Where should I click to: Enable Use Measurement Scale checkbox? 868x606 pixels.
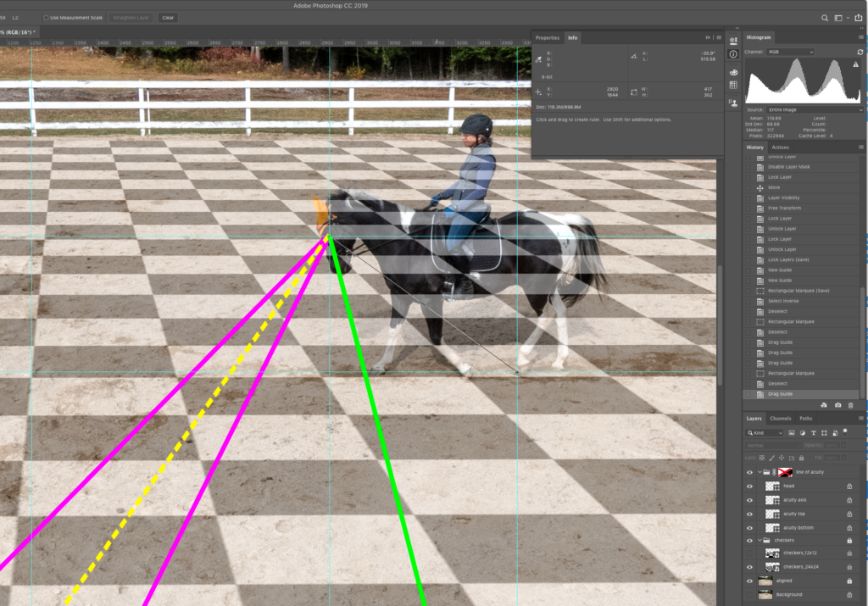pyautogui.click(x=46, y=18)
